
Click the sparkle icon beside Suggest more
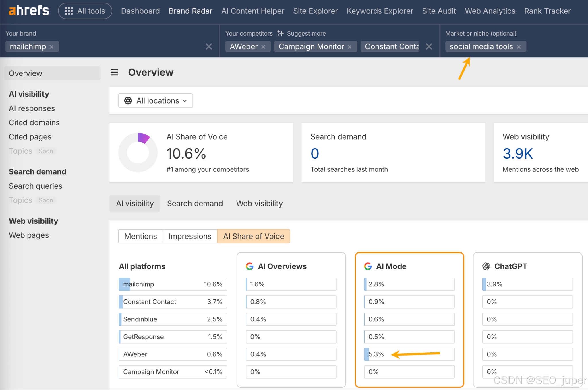281,33
